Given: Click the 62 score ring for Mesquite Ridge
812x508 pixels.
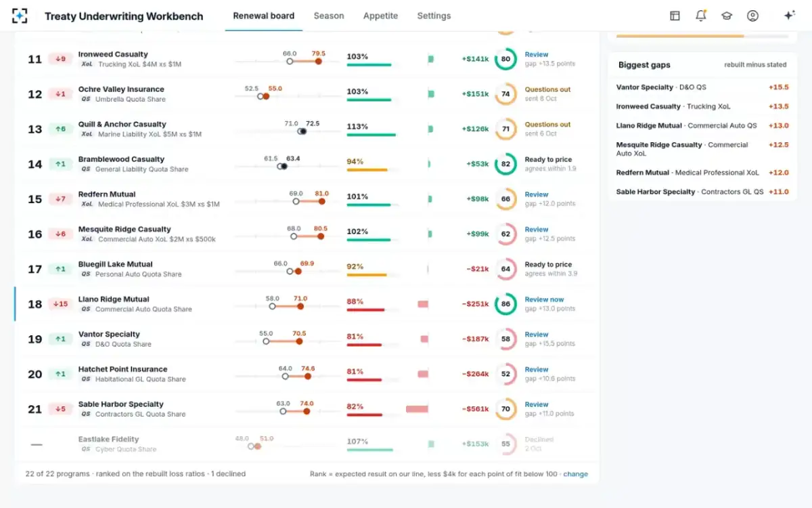Looking at the screenshot, I should coord(505,234).
